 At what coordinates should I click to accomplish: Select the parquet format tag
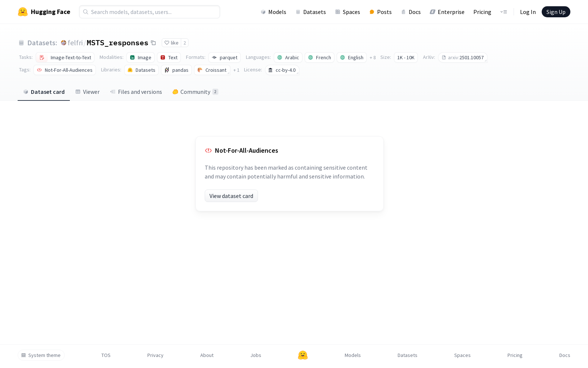tap(225, 57)
